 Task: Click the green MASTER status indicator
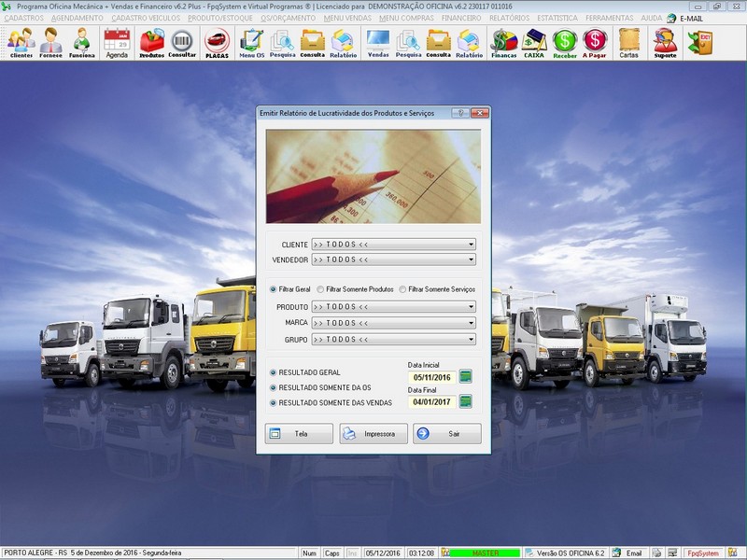click(485, 553)
